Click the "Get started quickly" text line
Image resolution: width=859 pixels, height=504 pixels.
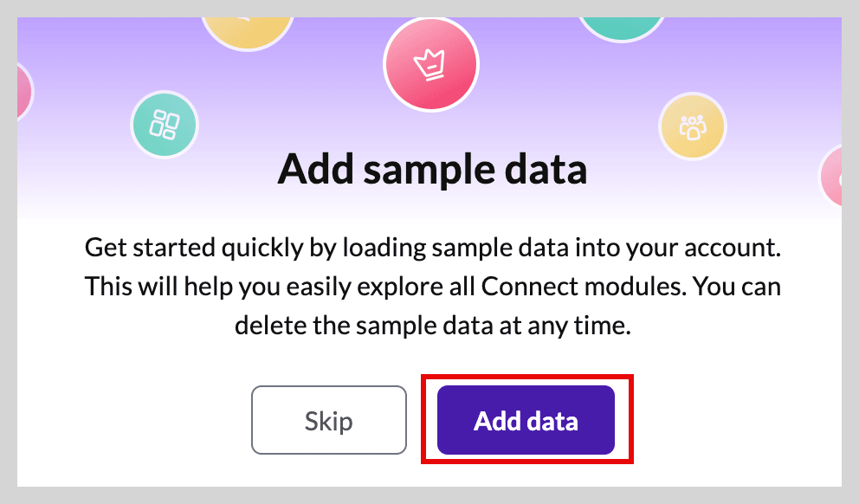[432, 248]
